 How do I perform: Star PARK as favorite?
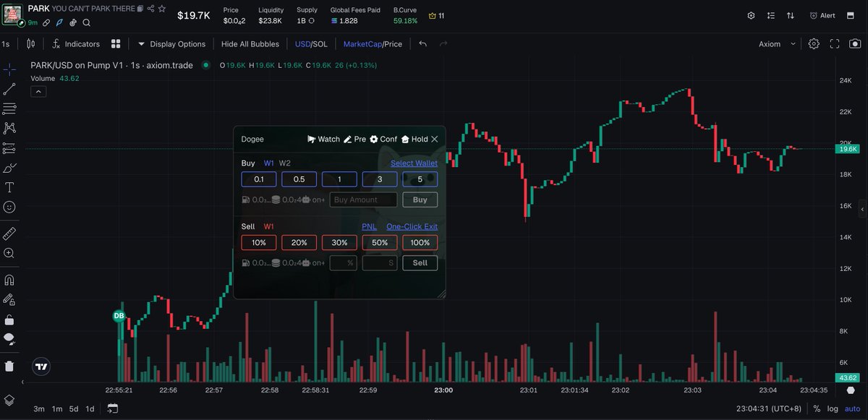click(162, 9)
